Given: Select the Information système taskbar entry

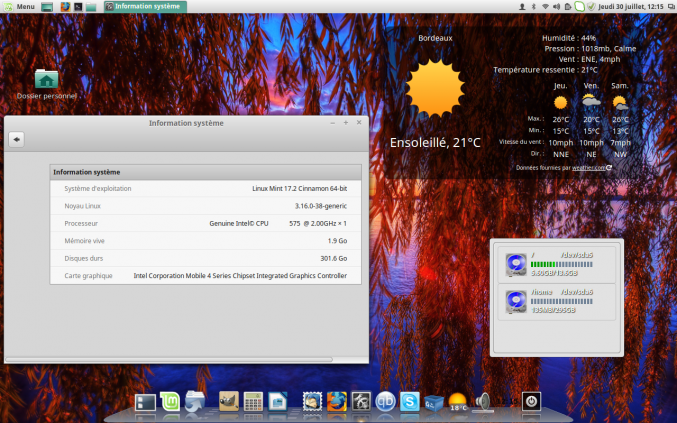Looking at the screenshot, I should 144,6.
